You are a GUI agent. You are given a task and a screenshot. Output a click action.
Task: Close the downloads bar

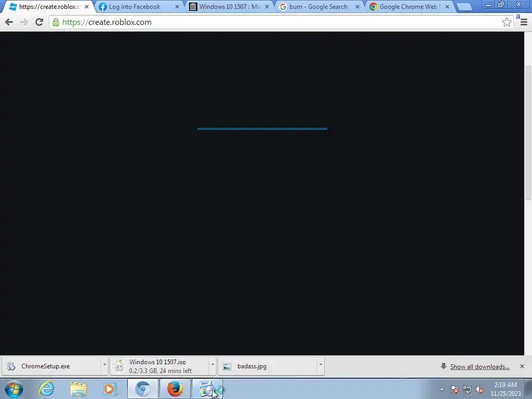(522, 366)
